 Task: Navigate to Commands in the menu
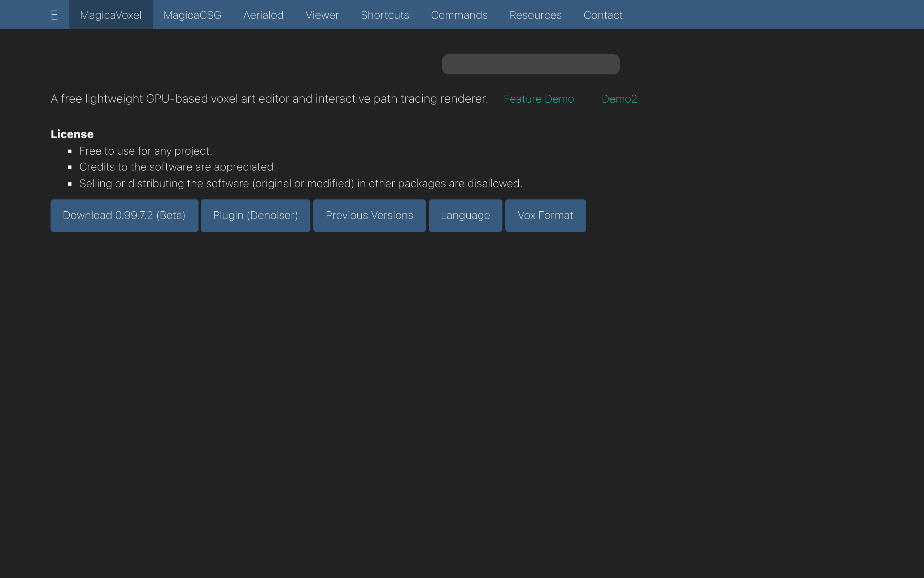[x=459, y=15]
